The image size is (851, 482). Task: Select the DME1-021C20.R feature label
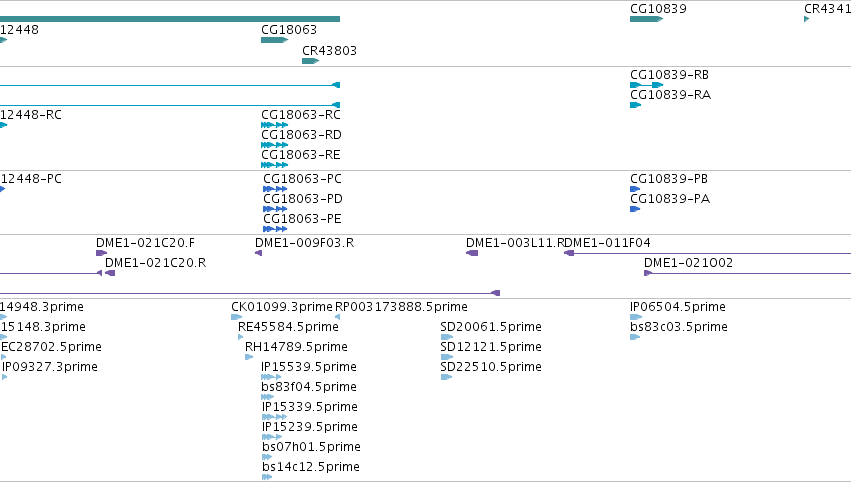point(155,263)
